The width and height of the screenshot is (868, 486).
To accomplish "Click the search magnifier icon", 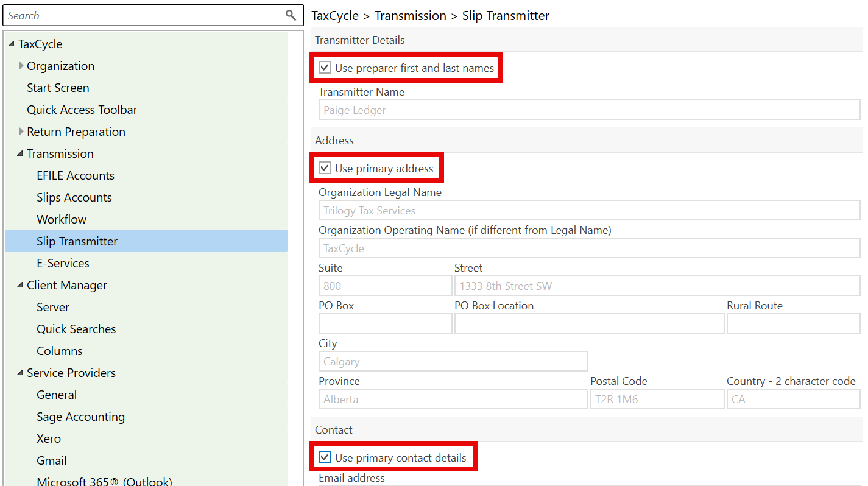I will 291,15.
